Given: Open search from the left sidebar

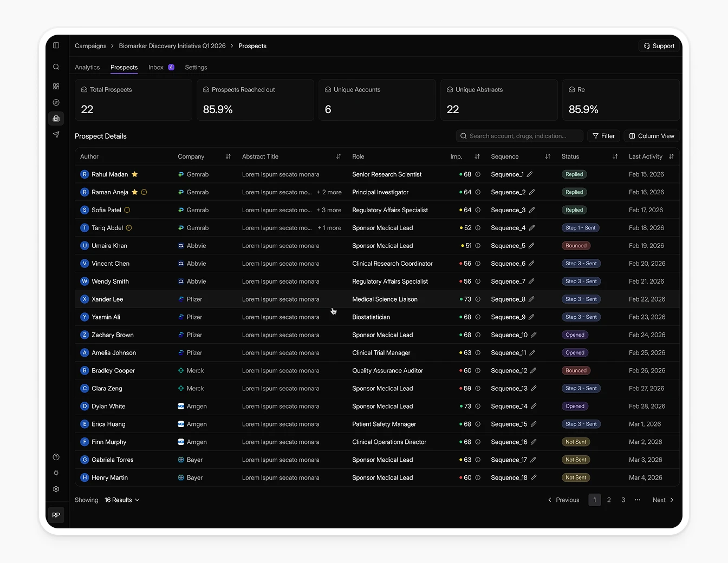Looking at the screenshot, I should tap(56, 67).
